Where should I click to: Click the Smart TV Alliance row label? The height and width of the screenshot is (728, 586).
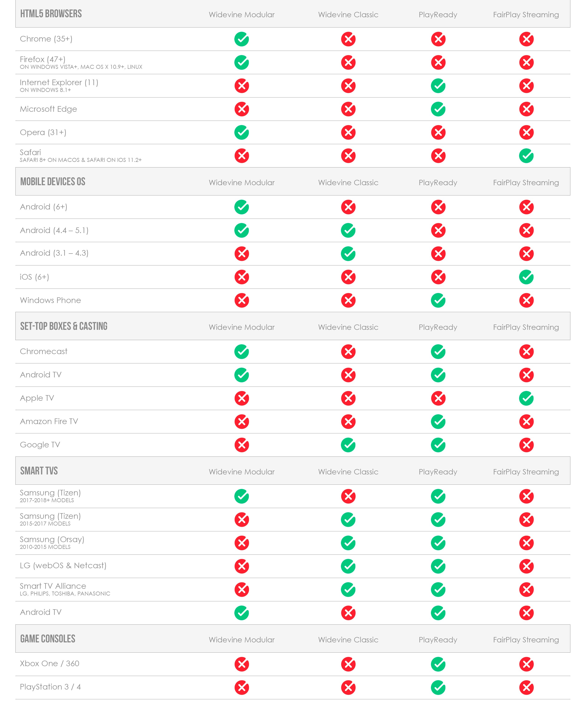(53, 586)
